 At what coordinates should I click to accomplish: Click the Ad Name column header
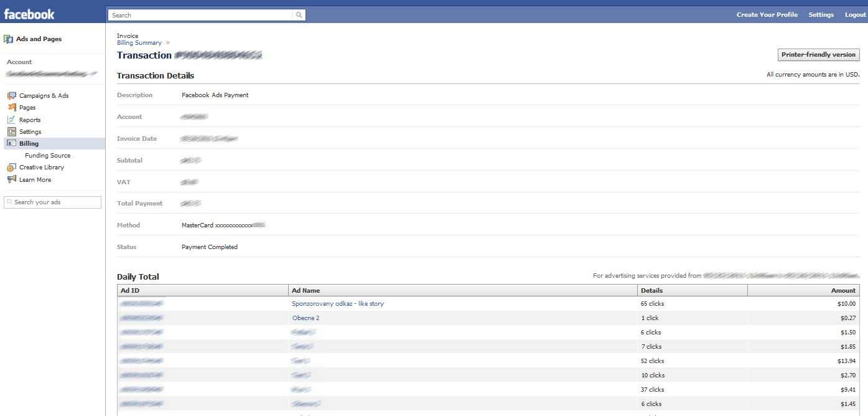464,290
